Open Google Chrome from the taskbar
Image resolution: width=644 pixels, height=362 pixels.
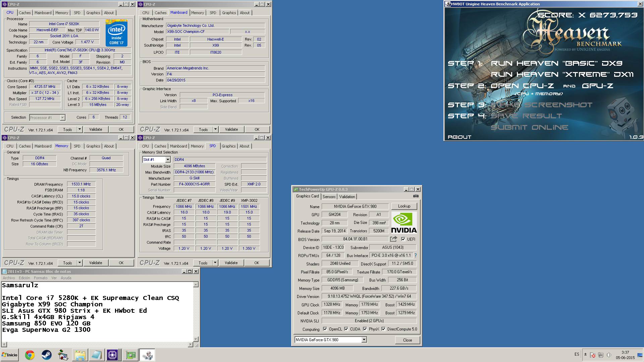point(30,355)
